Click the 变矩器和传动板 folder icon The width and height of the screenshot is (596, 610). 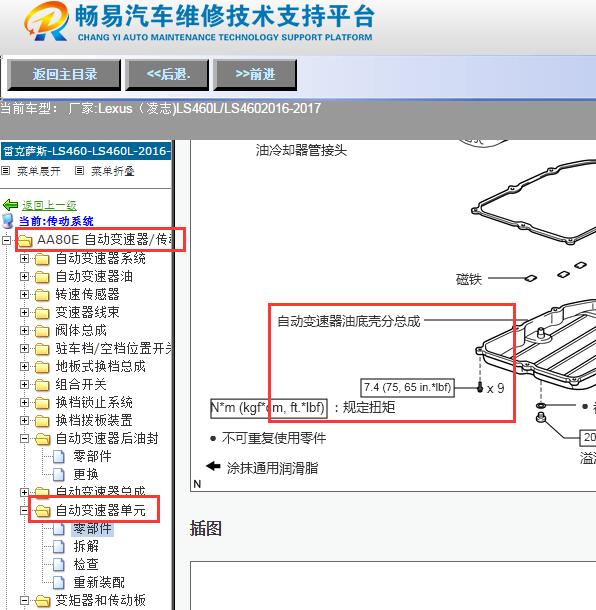(x=42, y=601)
